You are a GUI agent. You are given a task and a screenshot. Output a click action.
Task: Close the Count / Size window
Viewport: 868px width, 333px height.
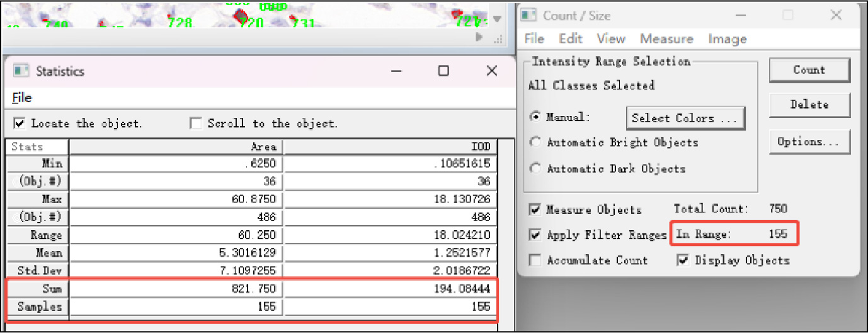[x=837, y=15]
